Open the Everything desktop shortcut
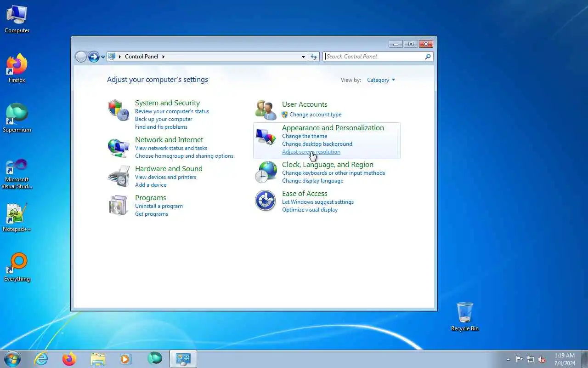Viewport: 588px width, 368px height. tap(17, 267)
